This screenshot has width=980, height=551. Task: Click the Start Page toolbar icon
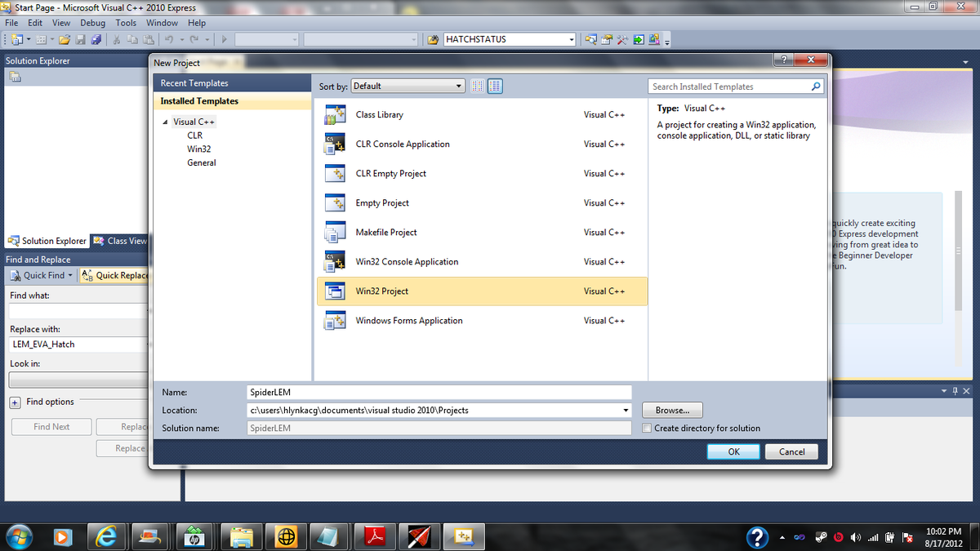[x=639, y=39]
